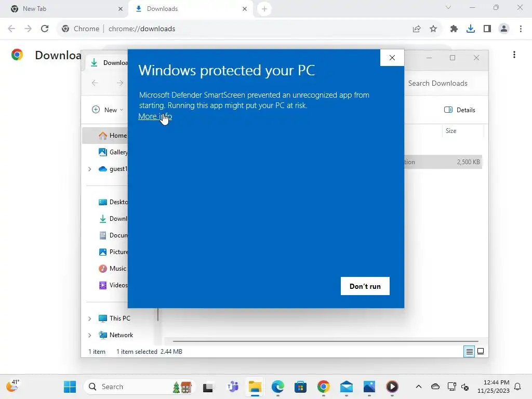Screen dimensions: 532x399
Task: Open Desktop in Explorer sidebar
Action: [x=113, y=202]
